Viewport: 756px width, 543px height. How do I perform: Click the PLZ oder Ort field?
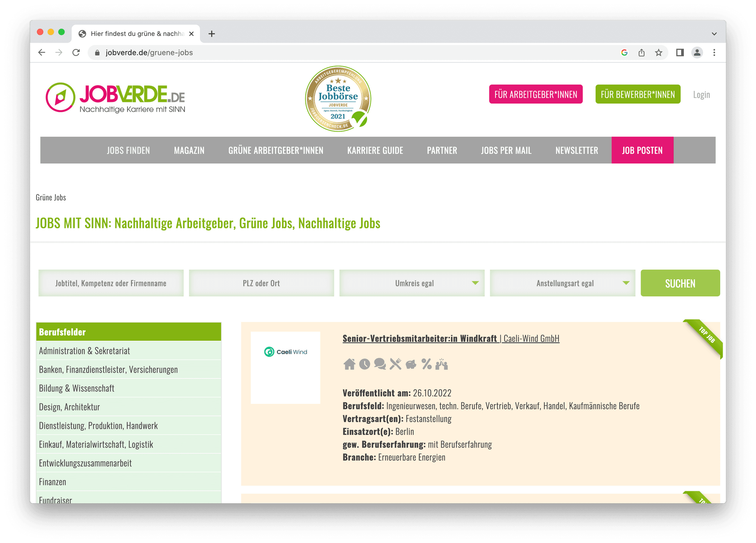coord(261,283)
